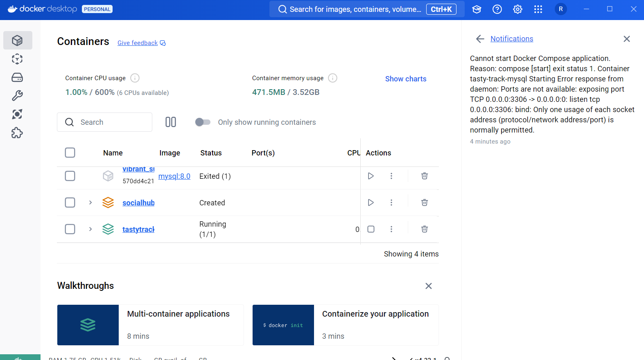Viewport: 644px width, 360px height.
Task: Open Docker Scout in the sidebar
Action: point(17,114)
